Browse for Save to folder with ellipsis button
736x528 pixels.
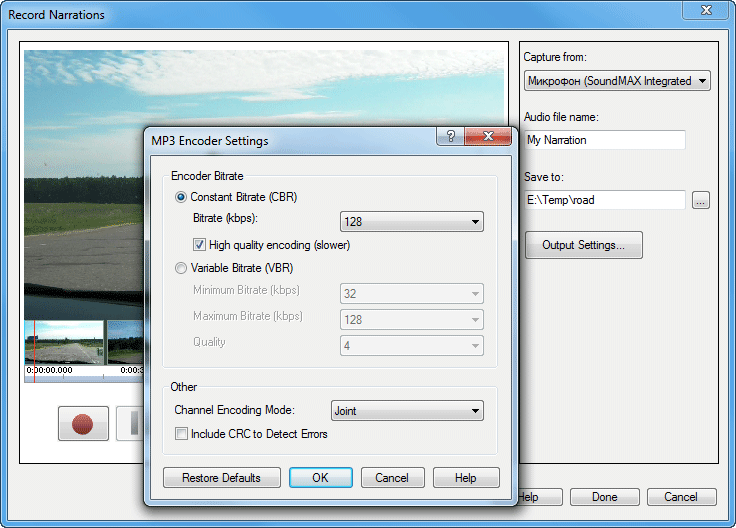coord(700,200)
